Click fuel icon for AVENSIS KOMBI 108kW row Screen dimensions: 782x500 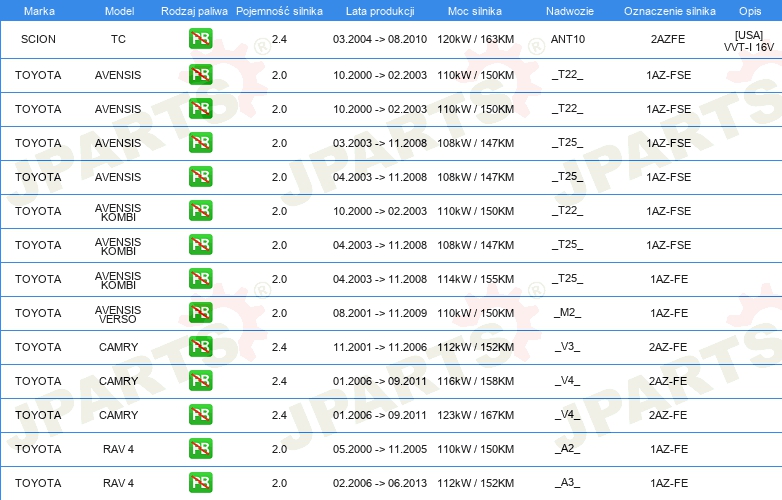point(200,244)
